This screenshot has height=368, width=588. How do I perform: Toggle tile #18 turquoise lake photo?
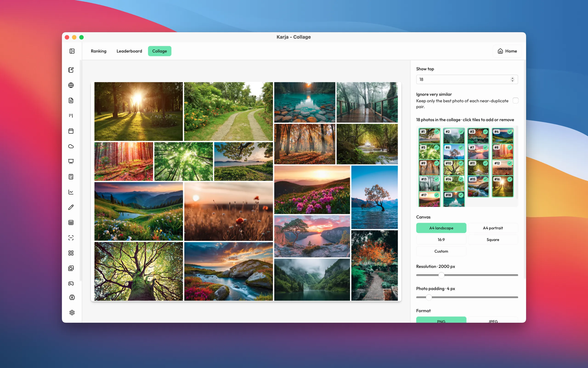(x=454, y=199)
